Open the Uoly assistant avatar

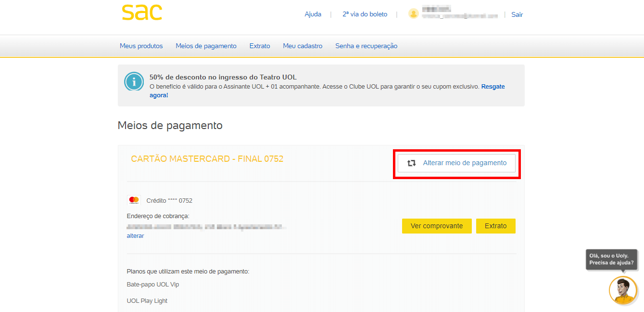click(623, 290)
